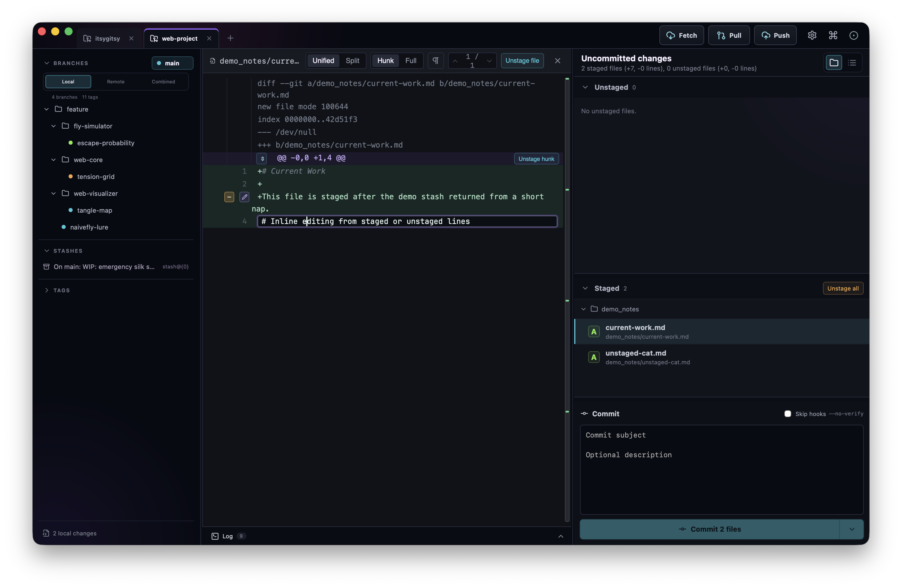The height and width of the screenshot is (588, 902).
Task: Close the web-project tab
Action: pos(209,38)
